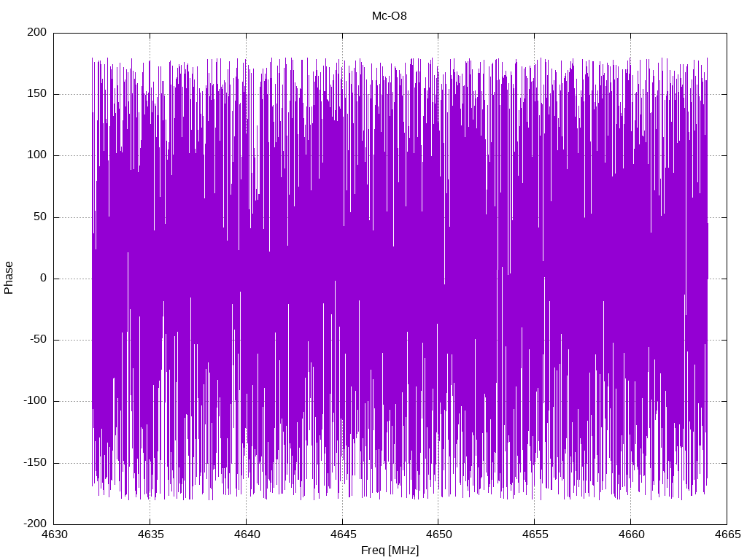Click x-axis tick label 4665

[x=727, y=534]
